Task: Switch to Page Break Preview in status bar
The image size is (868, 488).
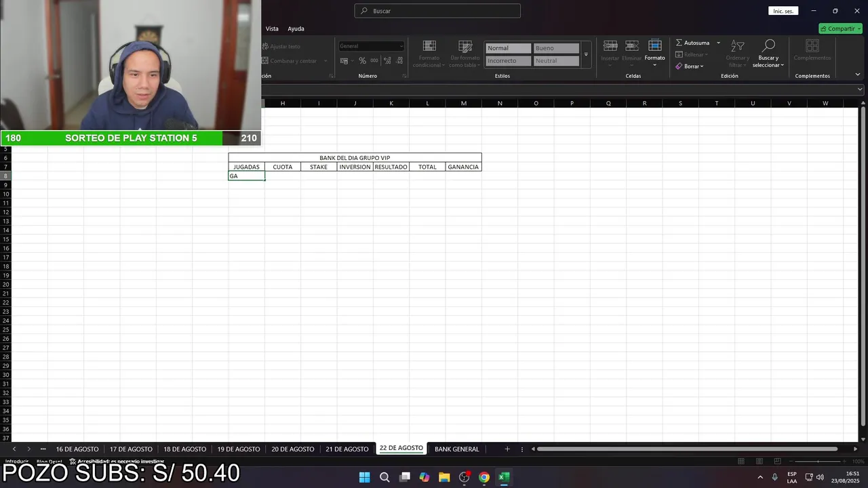Action: [x=778, y=462]
